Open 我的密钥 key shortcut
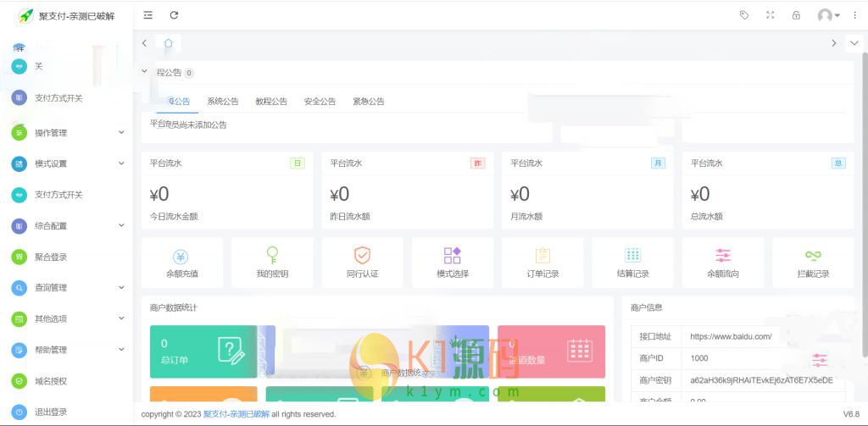 [272, 263]
